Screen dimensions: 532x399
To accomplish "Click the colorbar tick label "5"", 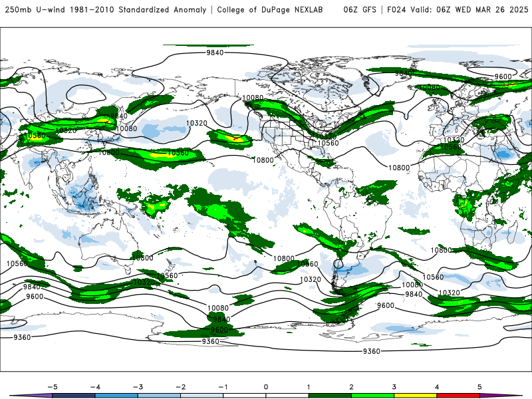I will point(479,387).
